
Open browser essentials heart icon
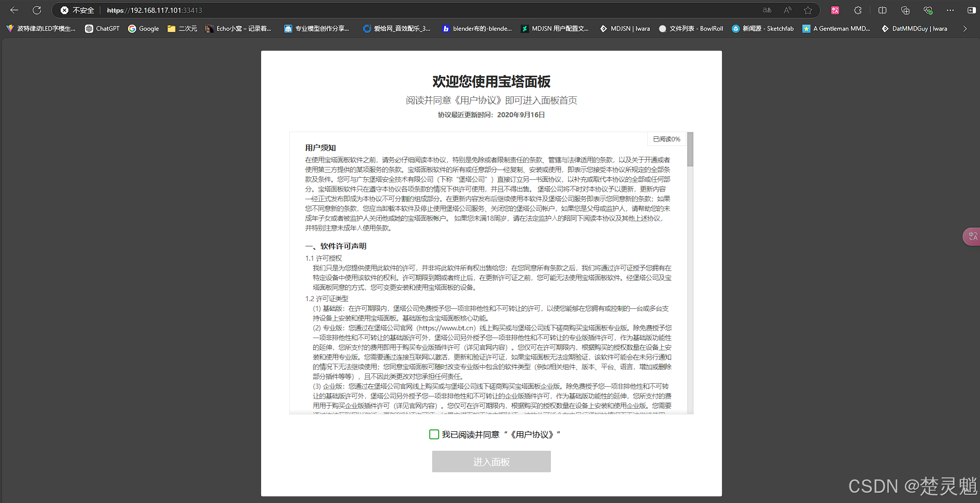tap(928, 10)
